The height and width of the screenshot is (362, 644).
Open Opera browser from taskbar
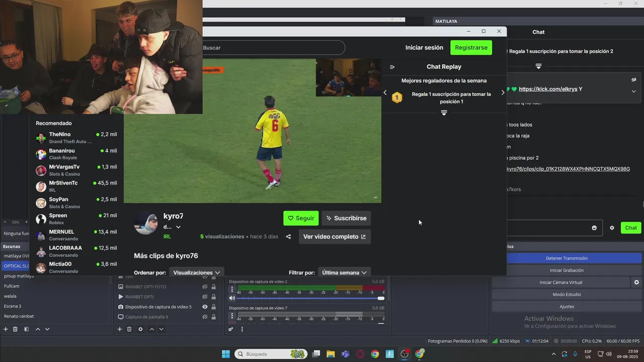[360, 354]
